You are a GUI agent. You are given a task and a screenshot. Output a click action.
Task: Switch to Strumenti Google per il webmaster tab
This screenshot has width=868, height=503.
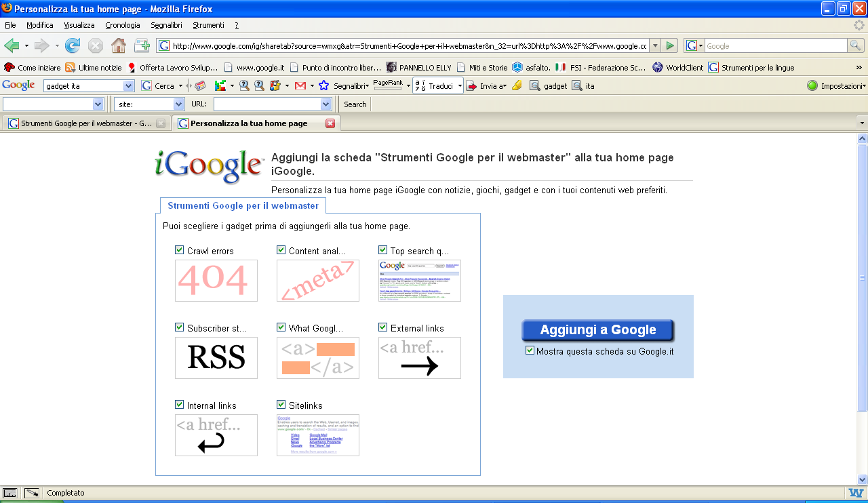(x=85, y=123)
